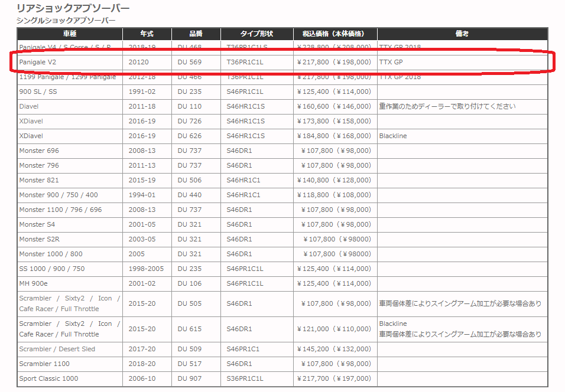Click the 車種 column header
The height and width of the screenshot is (392, 565).
[x=70, y=34]
